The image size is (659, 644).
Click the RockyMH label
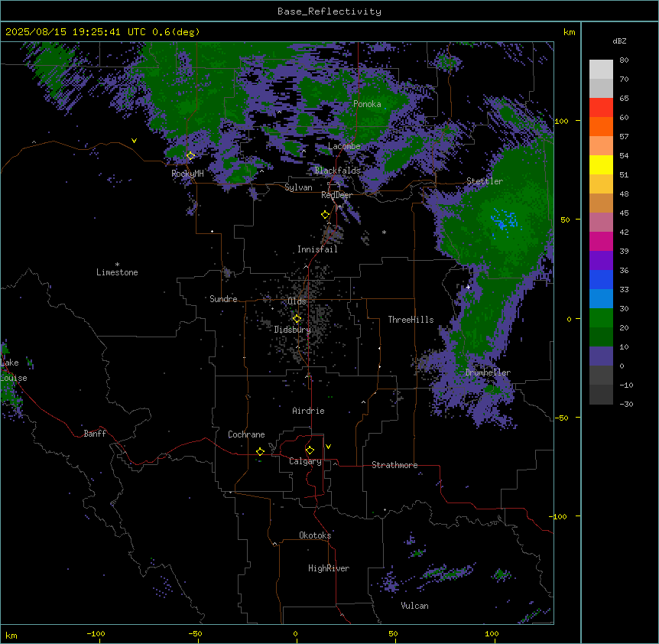point(187,174)
